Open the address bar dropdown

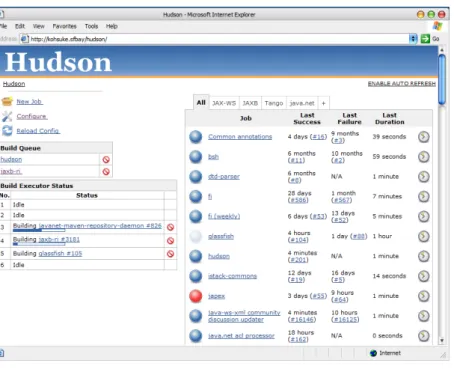pos(413,39)
